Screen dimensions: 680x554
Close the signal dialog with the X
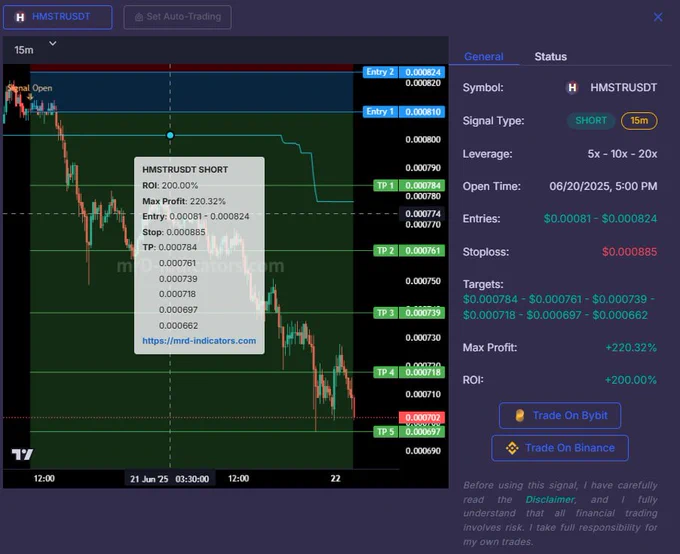(658, 17)
